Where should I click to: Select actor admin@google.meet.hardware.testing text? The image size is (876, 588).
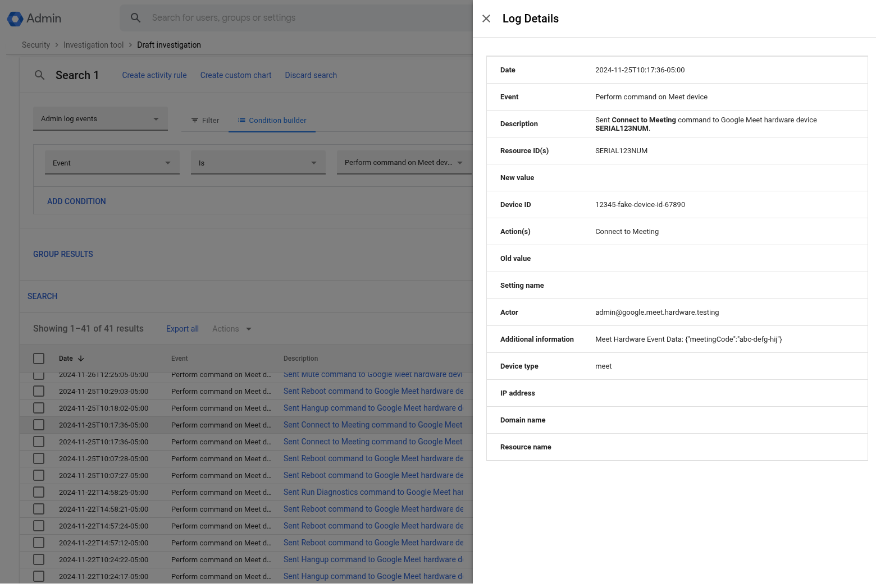tap(657, 313)
